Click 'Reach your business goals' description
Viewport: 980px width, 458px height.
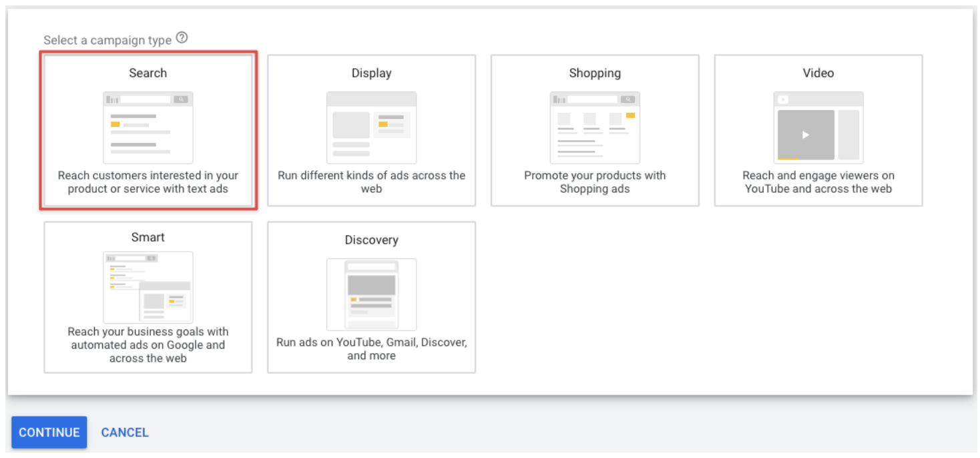point(148,345)
